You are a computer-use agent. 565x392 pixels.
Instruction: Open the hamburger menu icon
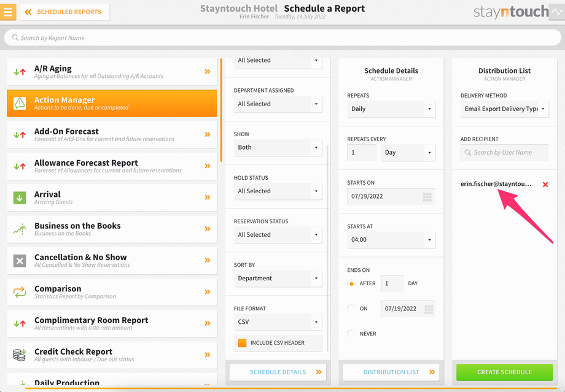8,12
